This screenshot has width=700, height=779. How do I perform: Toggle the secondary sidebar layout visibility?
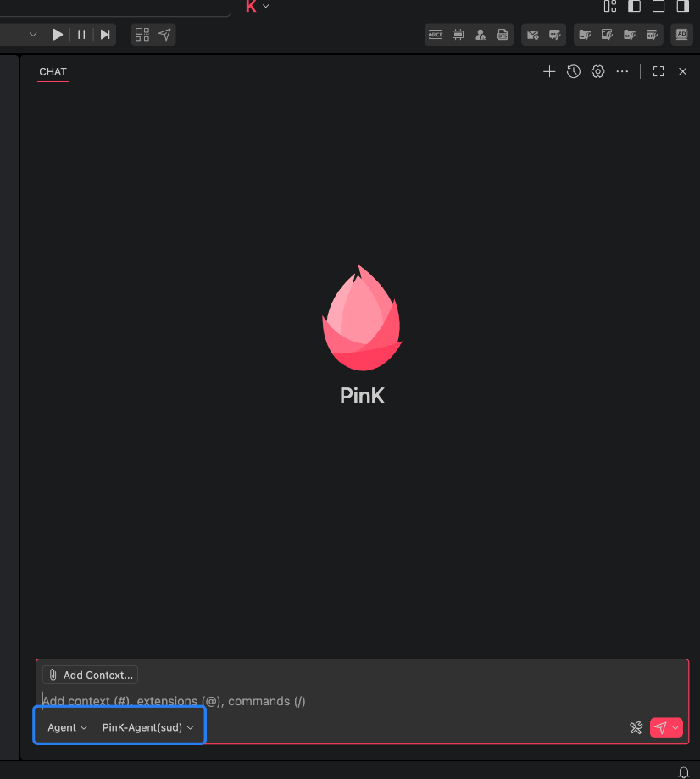tap(682, 6)
